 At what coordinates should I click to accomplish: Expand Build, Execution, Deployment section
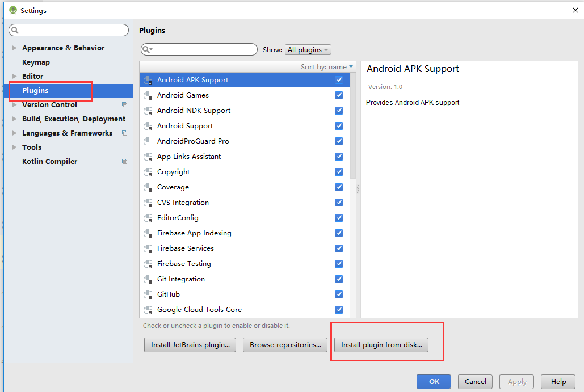[x=15, y=119]
